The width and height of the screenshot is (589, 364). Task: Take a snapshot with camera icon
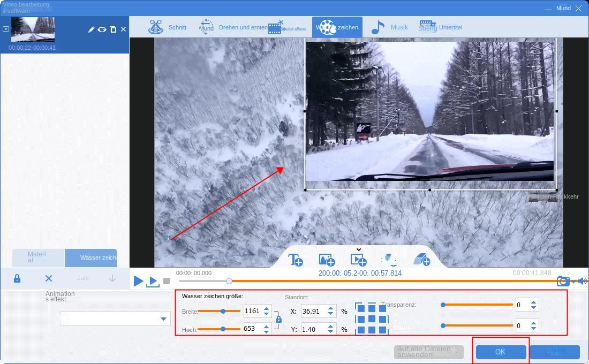coord(563,280)
